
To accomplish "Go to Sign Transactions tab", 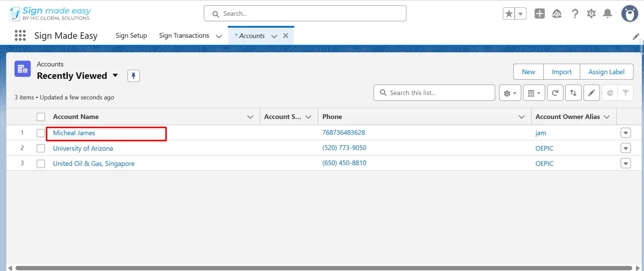I will [x=184, y=36].
